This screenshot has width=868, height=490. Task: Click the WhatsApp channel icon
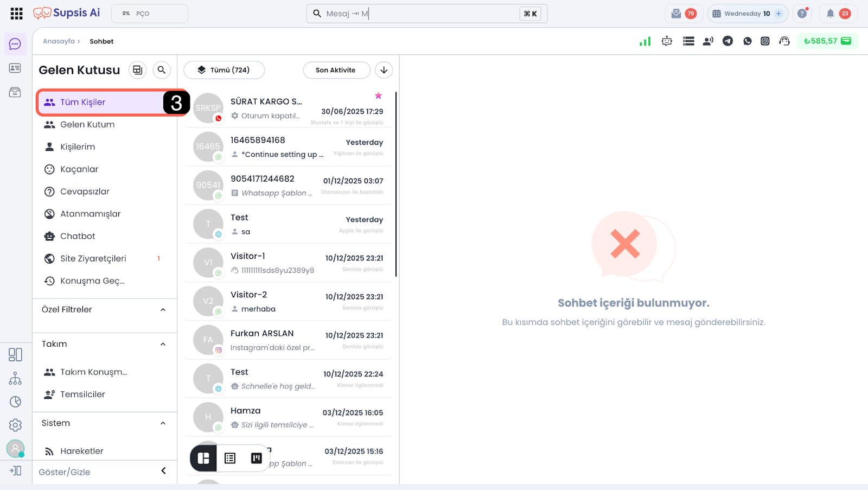(x=747, y=41)
